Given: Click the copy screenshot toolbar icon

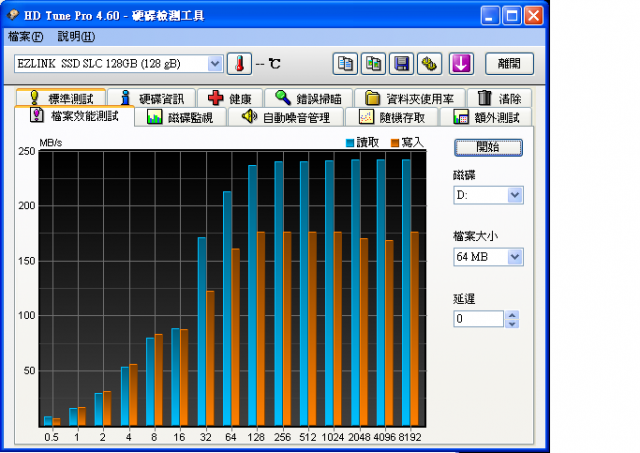Looking at the screenshot, I should pos(373,64).
